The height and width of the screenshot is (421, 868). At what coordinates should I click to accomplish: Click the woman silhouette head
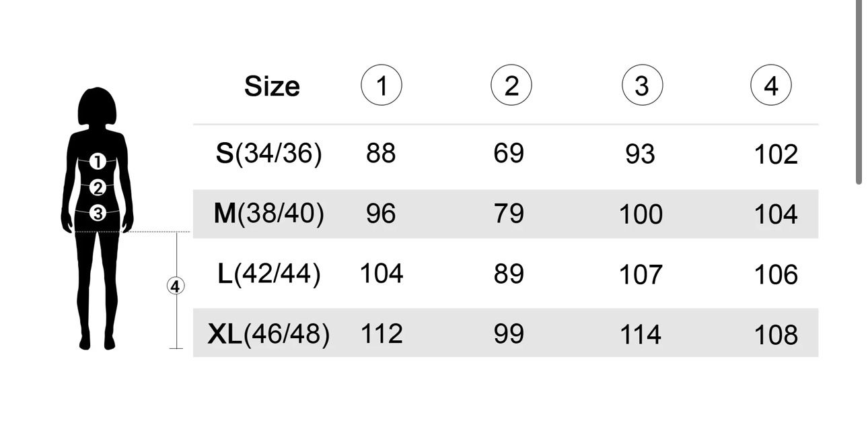98,106
